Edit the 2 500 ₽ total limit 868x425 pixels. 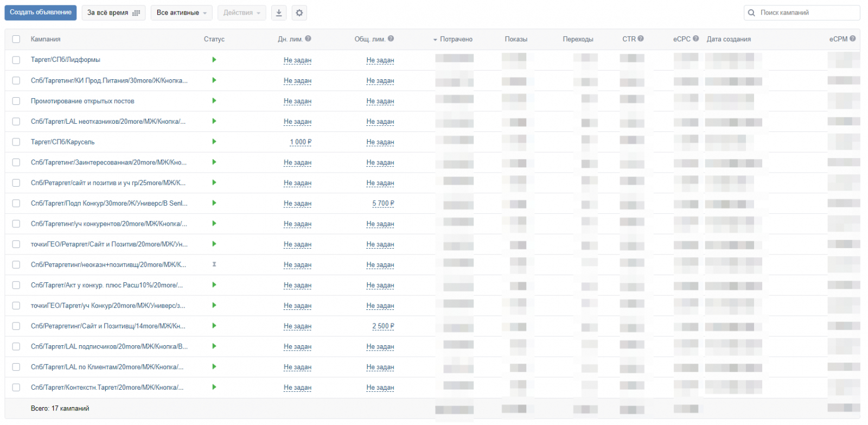pyautogui.click(x=383, y=326)
